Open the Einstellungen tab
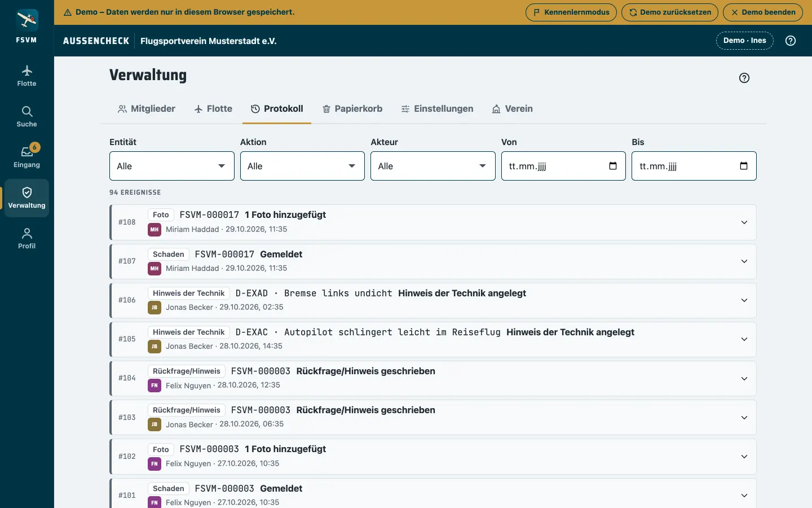 437,109
